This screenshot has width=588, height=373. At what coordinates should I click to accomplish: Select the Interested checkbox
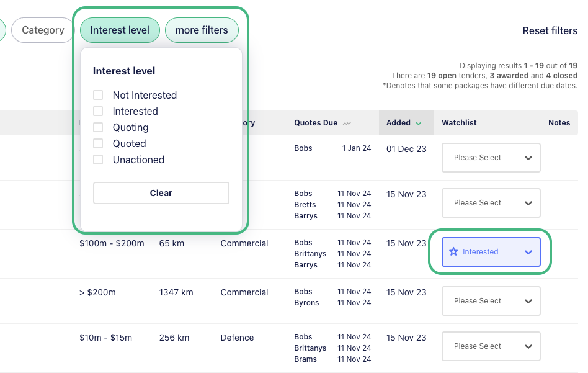point(98,111)
